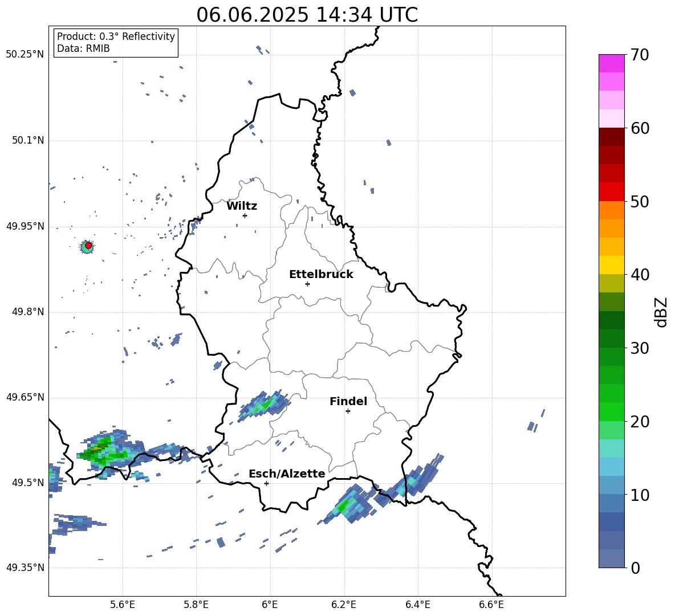This screenshot has width=675, height=616.
Task: Click the 49.35°N latitude label
Action: [25, 568]
